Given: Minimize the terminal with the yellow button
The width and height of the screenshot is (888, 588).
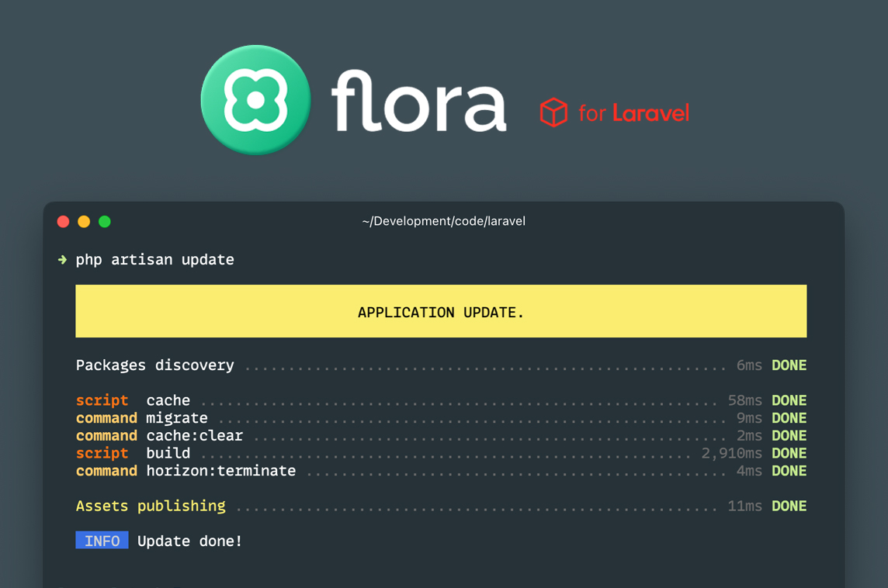Looking at the screenshot, I should (84, 221).
